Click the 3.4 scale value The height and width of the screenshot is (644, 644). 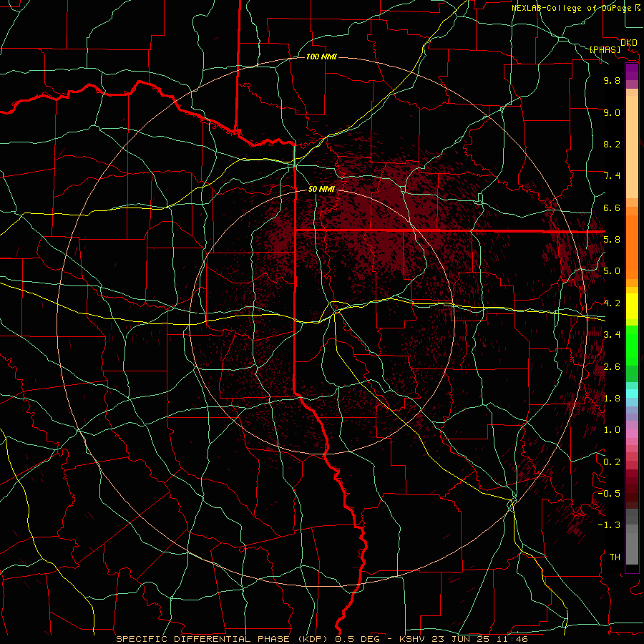coord(612,335)
